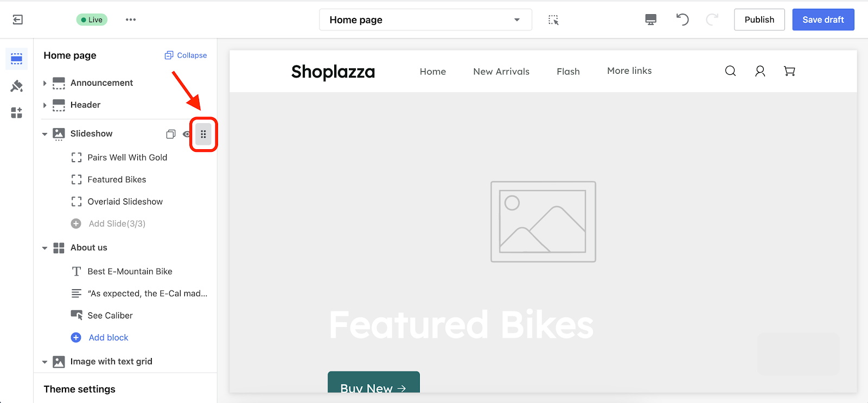
Task: Open the theme settings paintbrush icon
Action: pyautogui.click(x=17, y=86)
